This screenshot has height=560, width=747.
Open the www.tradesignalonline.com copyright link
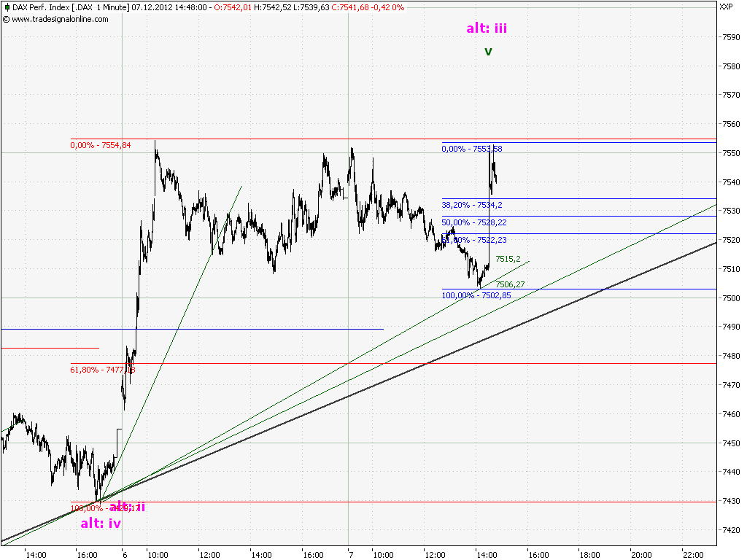tap(55, 19)
